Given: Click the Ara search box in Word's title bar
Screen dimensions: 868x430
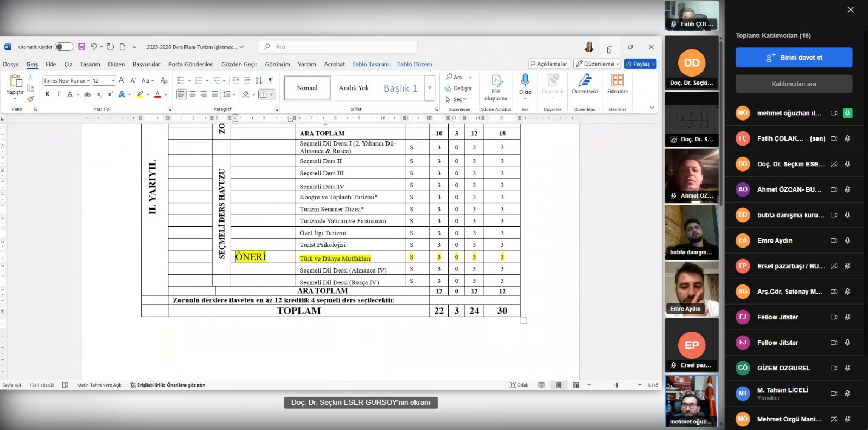Looking at the screenshot, I should 337,47.
